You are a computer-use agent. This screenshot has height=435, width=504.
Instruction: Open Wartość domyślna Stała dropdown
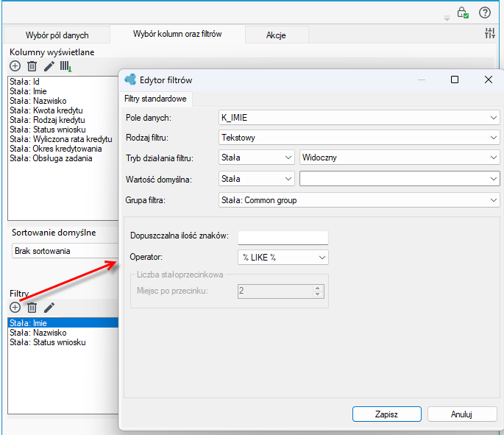[257, 179]
